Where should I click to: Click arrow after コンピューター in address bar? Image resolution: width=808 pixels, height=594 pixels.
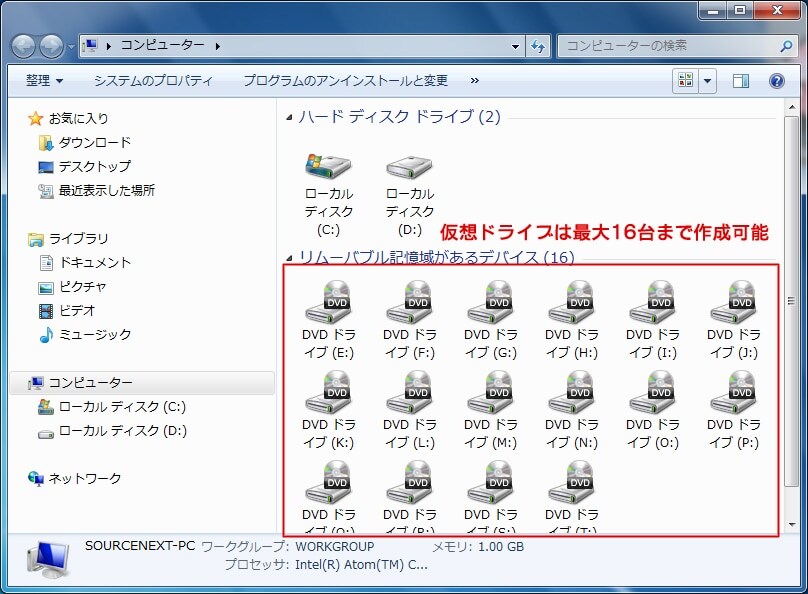click(218, 46)
